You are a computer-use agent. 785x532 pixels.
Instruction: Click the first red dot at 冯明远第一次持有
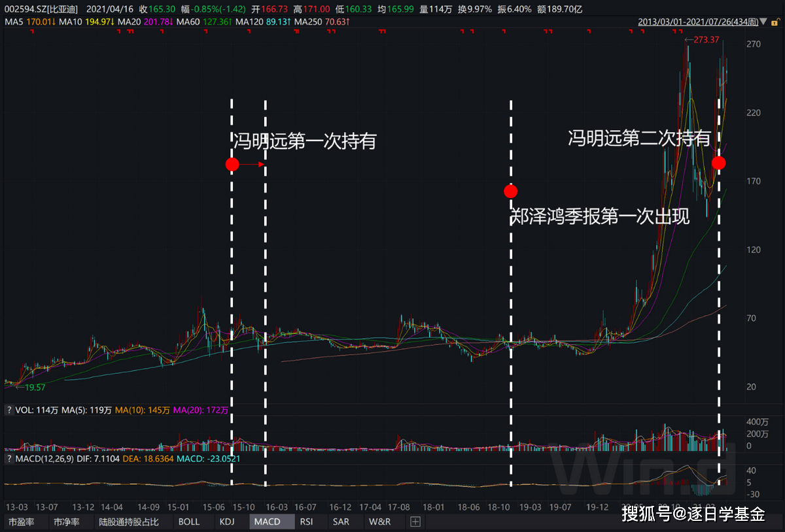[232, 165]
